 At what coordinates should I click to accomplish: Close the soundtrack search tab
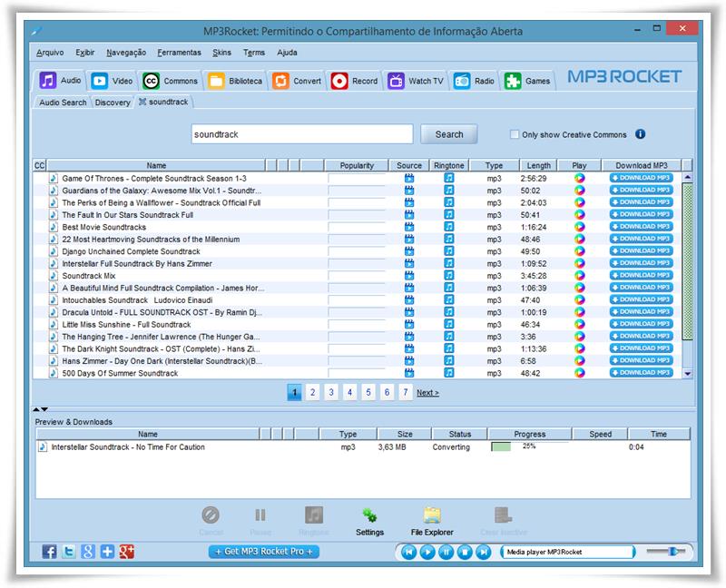click(142, 102)
